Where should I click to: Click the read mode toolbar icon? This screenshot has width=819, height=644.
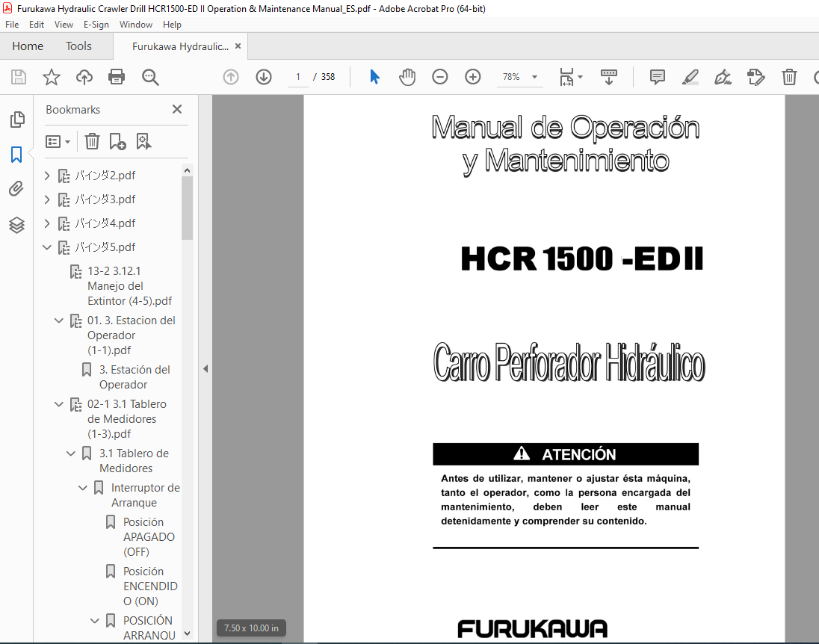point(609,77)
